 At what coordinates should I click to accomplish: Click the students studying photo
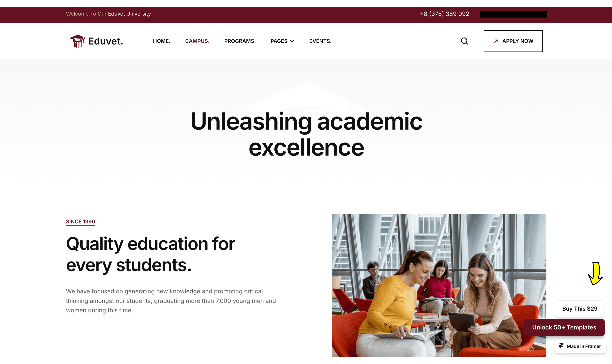click(439, 286)
